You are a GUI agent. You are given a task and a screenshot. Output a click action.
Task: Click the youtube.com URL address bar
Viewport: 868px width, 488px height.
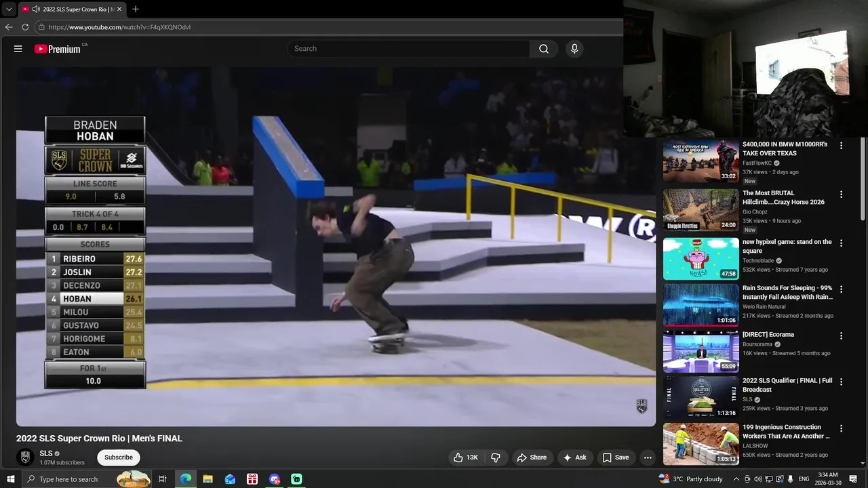coord(329,27)
